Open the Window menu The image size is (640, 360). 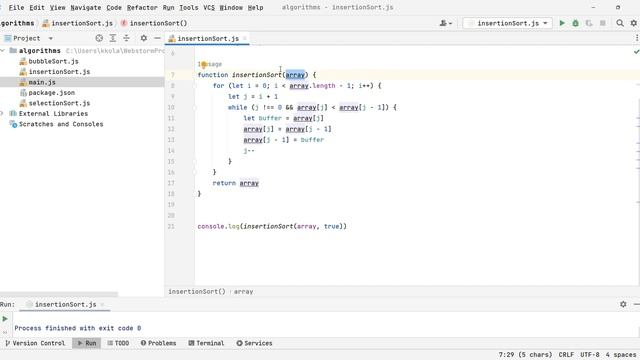point(231,7)
